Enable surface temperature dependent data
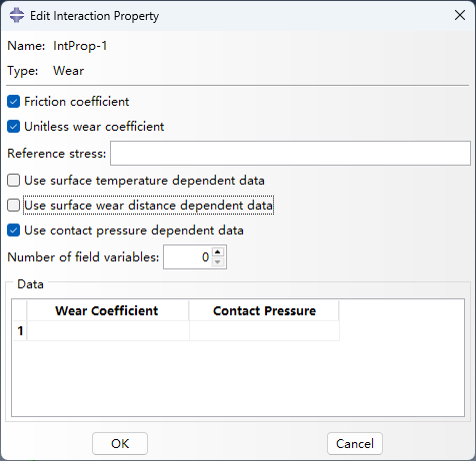 (x=14, y=180)
